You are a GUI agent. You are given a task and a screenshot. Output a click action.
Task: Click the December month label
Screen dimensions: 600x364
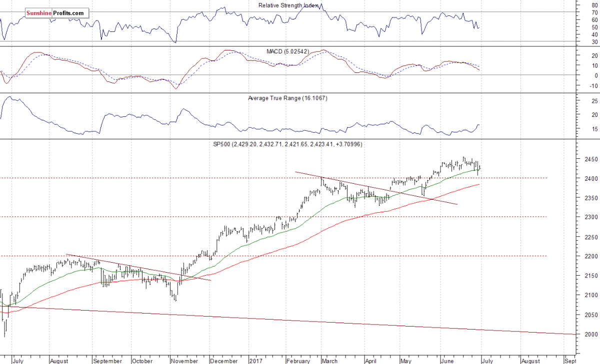click(x=223, y=360)
